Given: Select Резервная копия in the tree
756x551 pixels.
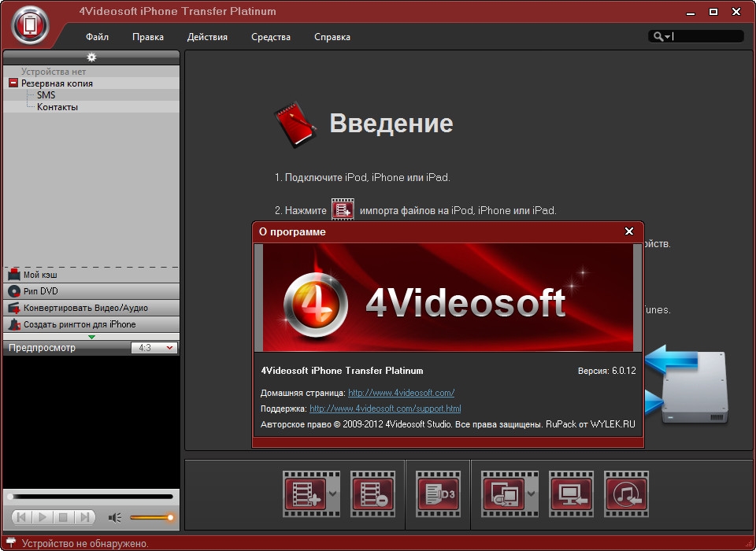Looking at the screenshot, I should (x=57, y=83).
